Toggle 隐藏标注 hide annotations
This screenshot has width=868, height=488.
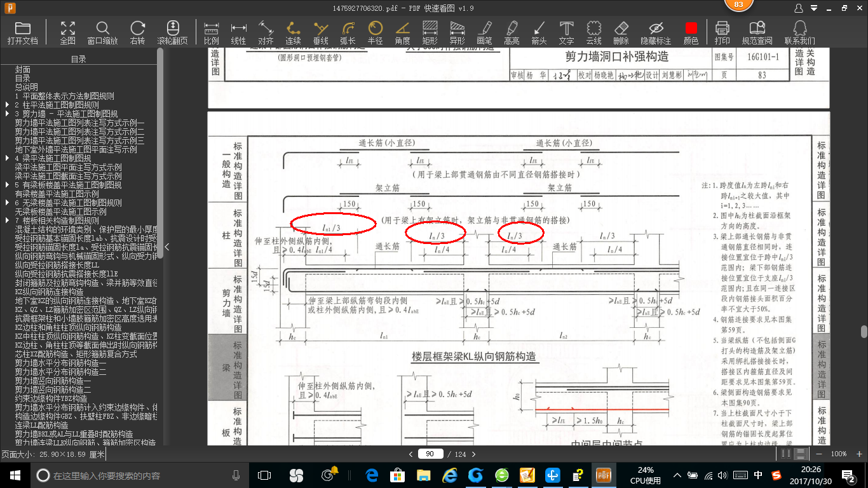click(x=656, y=32)
